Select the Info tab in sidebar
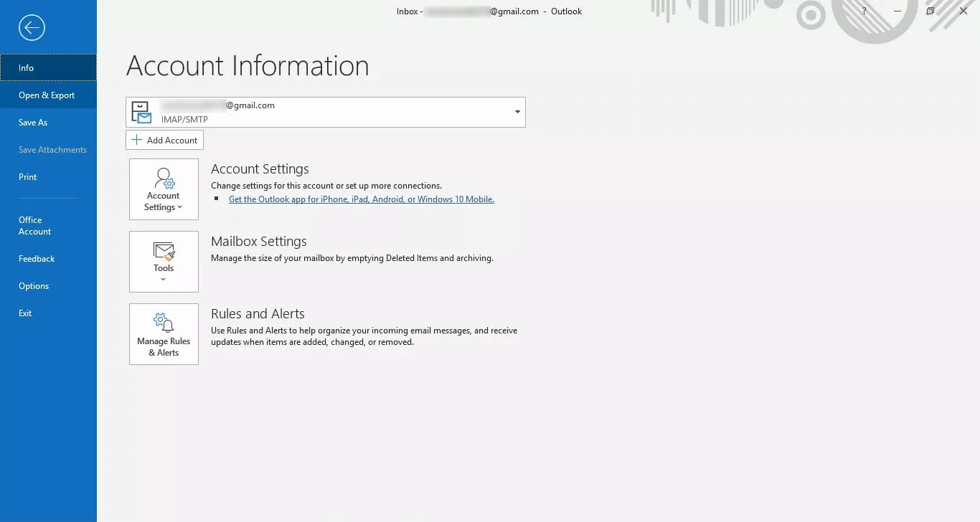This screenshot has height=522, width=980. click(x=48, y=68)
